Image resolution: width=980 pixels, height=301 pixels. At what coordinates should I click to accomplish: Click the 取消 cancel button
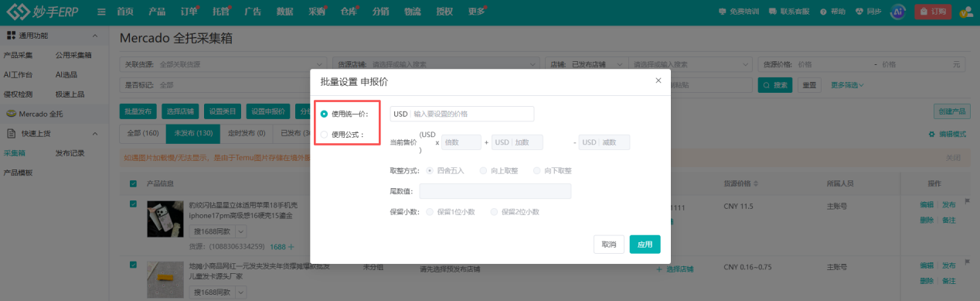[609, 245]
